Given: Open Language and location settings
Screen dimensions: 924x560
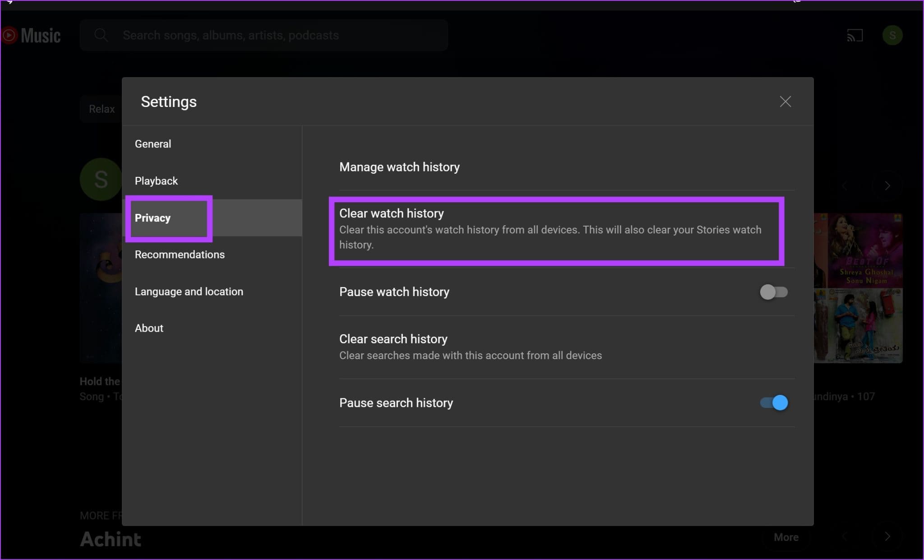Looking at the screenshot, I should pos(212,292).
